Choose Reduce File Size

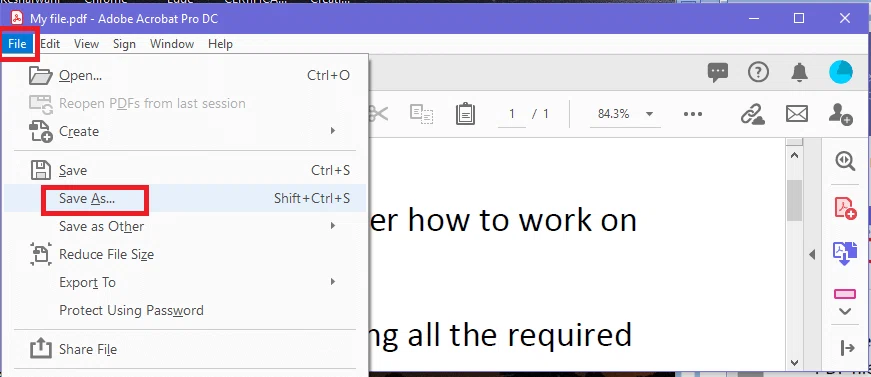click(184, 254)
